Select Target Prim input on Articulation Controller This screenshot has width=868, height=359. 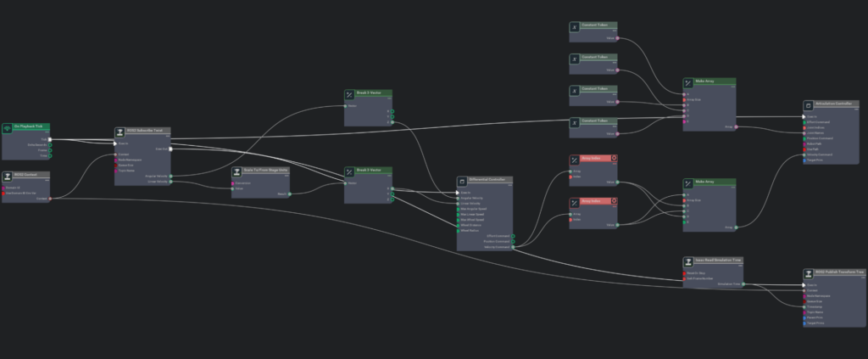point(804,160)
